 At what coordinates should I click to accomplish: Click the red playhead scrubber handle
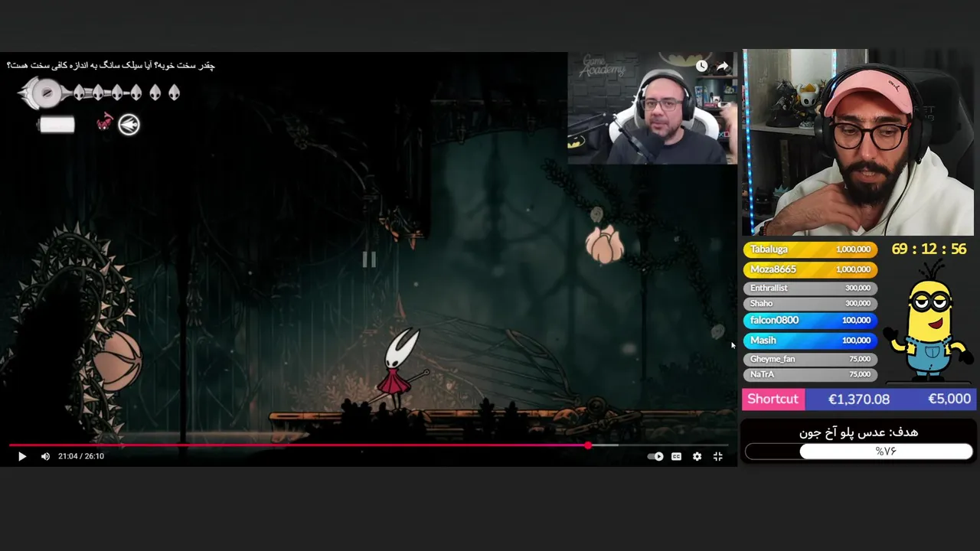coord(588,445)
